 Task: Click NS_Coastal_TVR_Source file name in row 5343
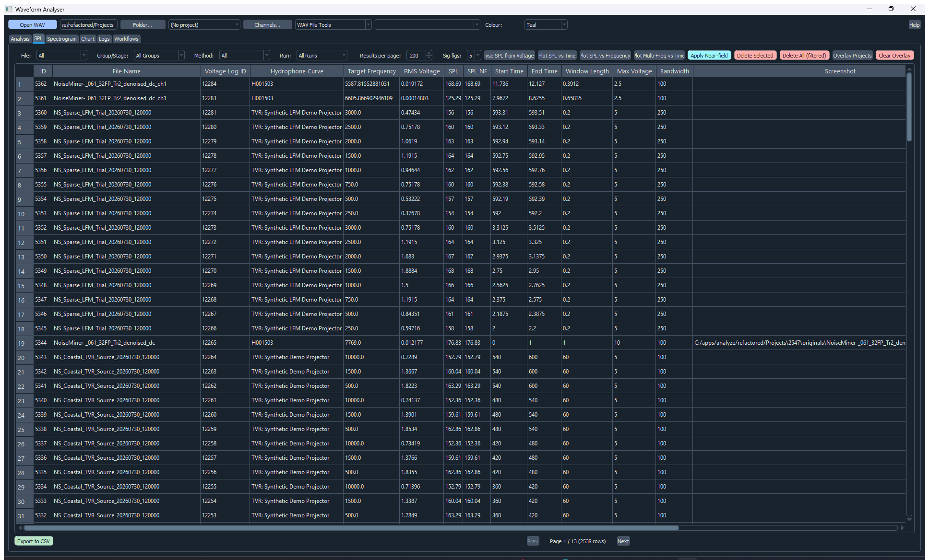point(126,357)
